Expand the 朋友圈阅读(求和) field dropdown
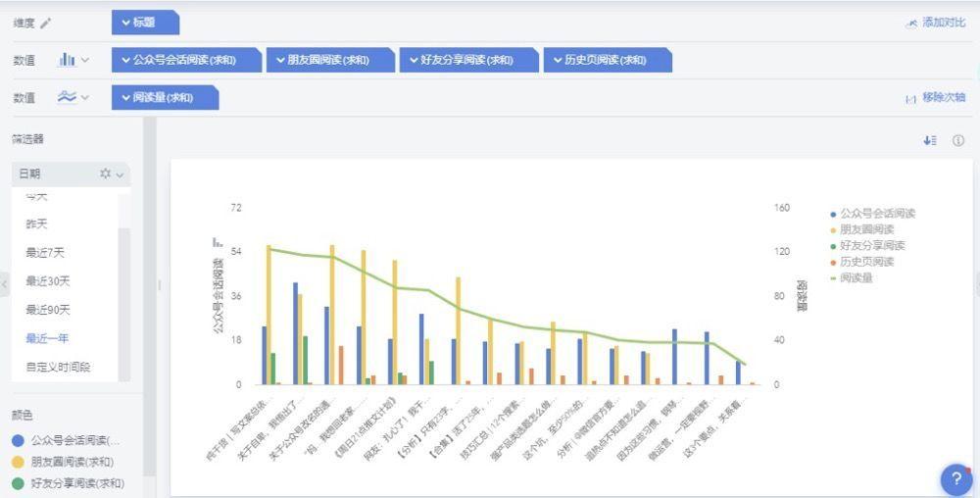The height and width of the screenshot is (498, 980). 280,60
